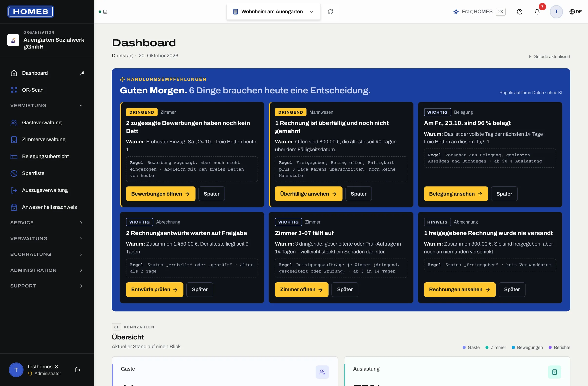This screenshot has width=588, height=386.
Task: Click the guests icon on Gäste card
Action: (x=322, y=372)
